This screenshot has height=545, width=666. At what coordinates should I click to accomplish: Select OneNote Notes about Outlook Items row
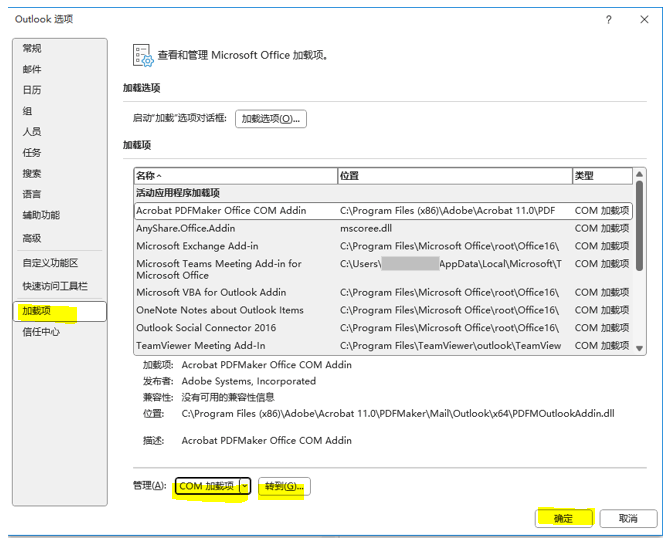pyautogui.click(x=383, y=311)
